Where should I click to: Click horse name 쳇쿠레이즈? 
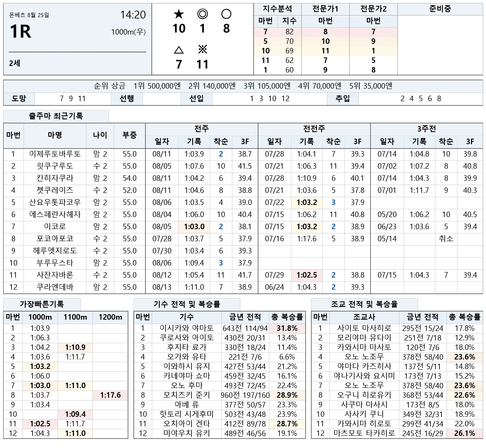[x=55, y=190]
